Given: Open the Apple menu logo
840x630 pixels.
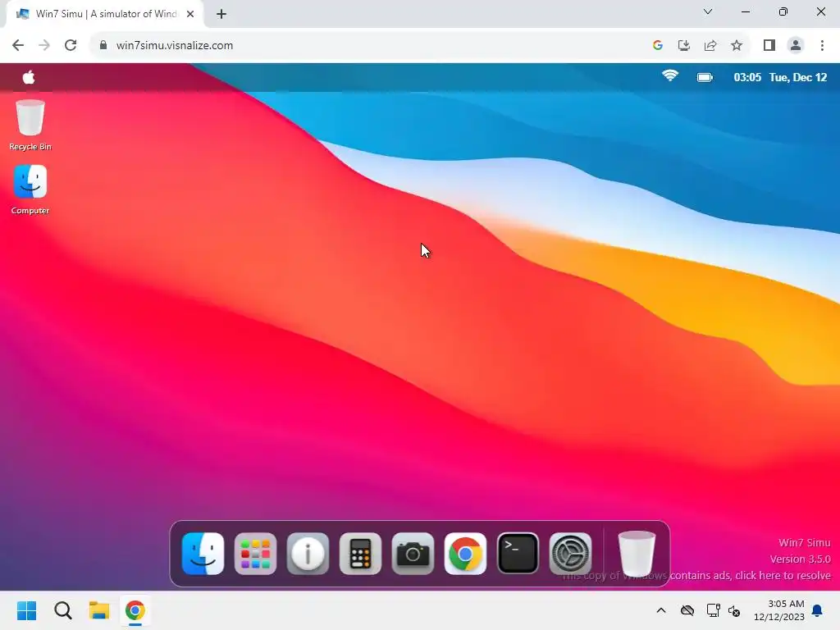Looking at the screenshot, I should coord(29,77).
